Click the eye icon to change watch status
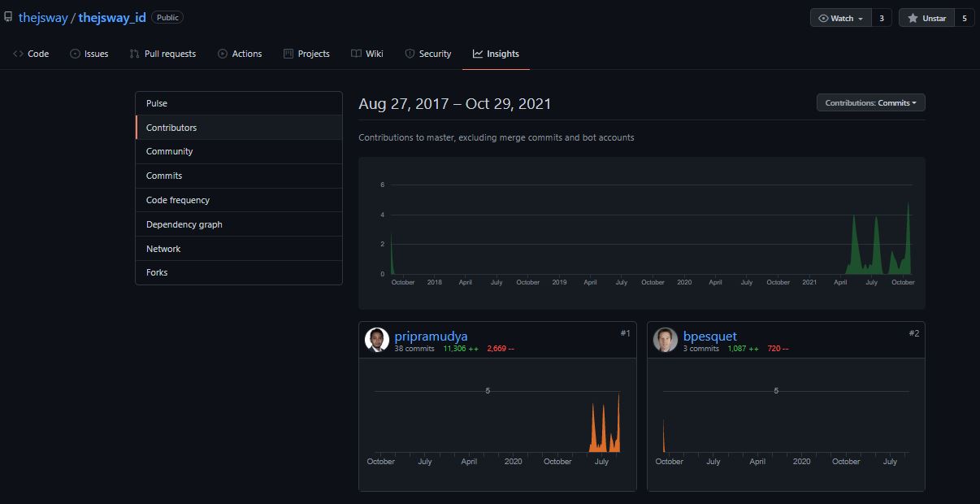Image resolution: width=980 pixels, height=504 pixels. (823, 16)
